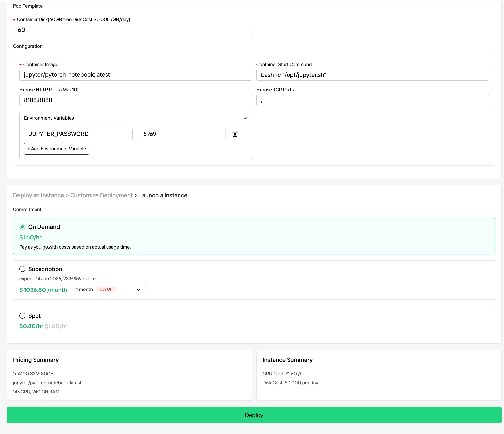
Task: Select the On Demand commitment option
Action: (x=22, y=227)
